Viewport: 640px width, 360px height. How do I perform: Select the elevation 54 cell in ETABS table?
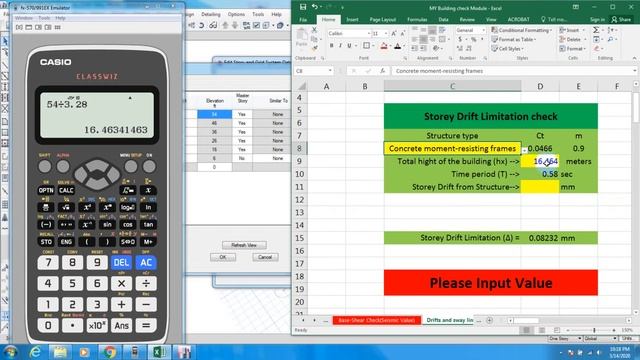pyautogui.click(x=214, y=114)
